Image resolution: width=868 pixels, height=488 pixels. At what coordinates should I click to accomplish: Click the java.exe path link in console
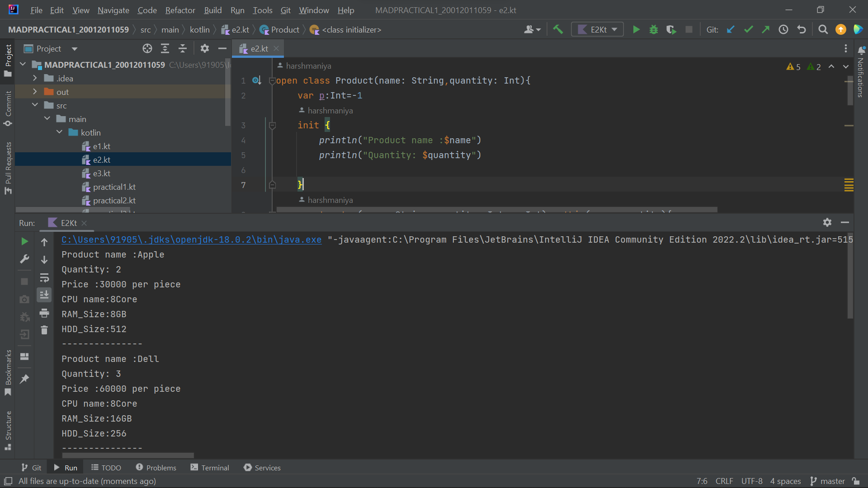click(x=191, y=239)
